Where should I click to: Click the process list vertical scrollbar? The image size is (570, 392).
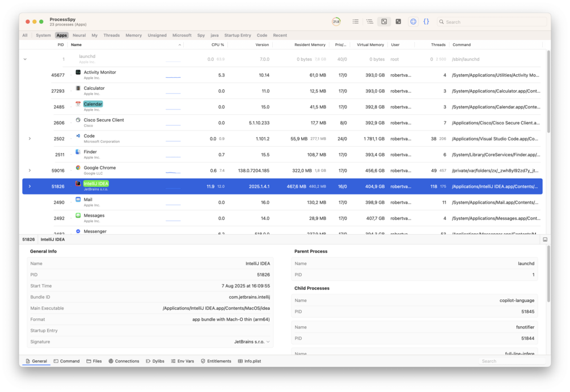coord(548,91)
